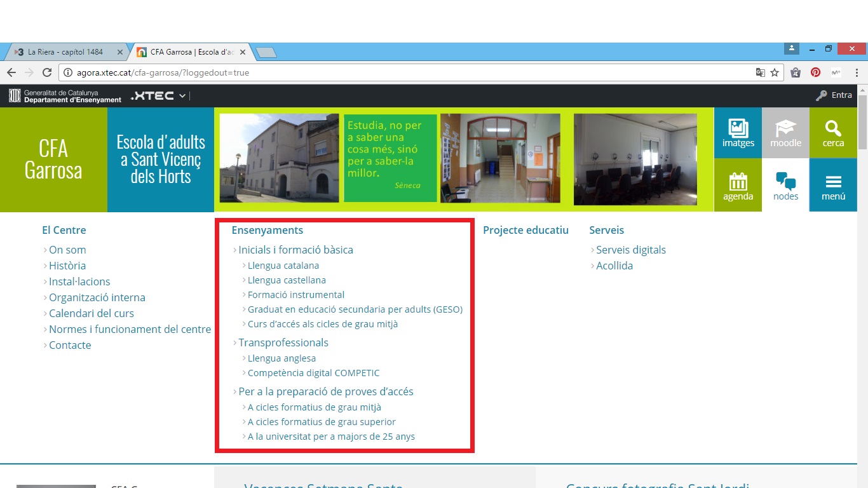Image resolution: width=868 pixels, height=488 pixels.
Task: Go to Calendari del curs
Action: 92,313
